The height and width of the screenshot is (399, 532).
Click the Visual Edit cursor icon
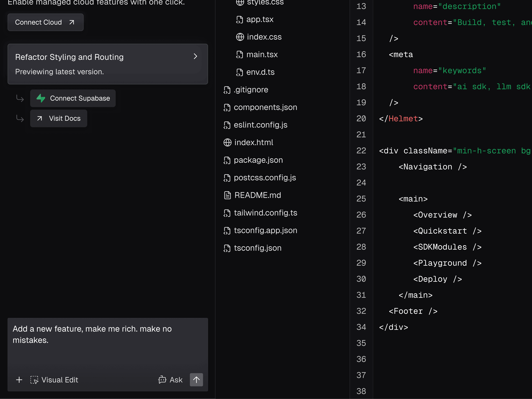(x=34, y=380)
